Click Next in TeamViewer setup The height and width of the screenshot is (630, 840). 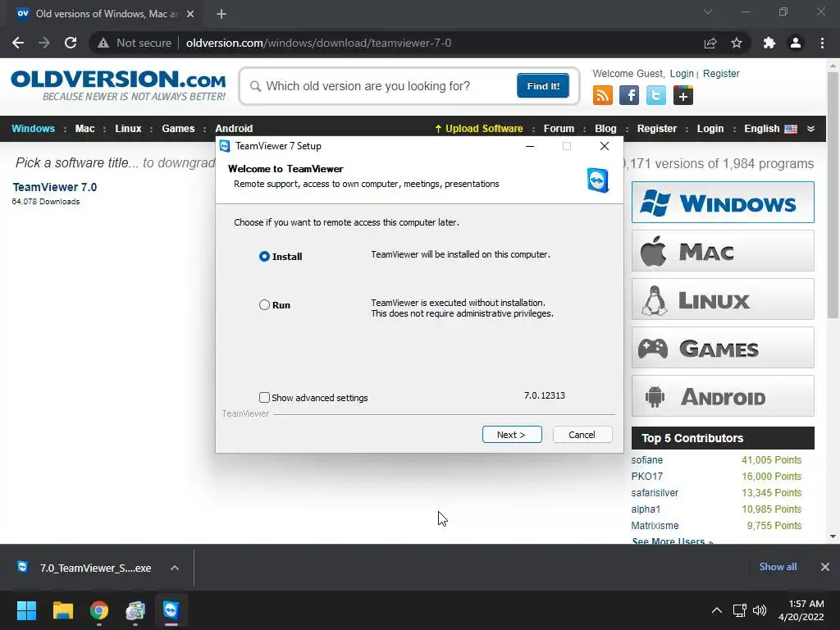512,435
